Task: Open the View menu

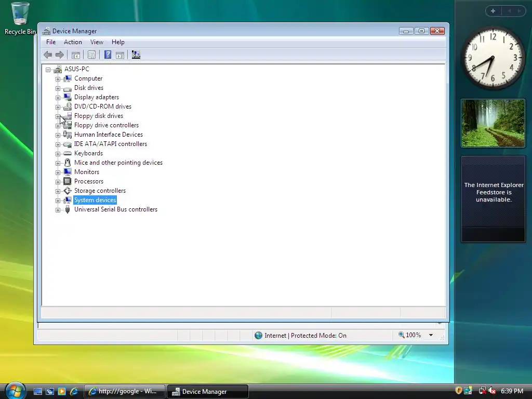Action: pyautogui.click(x=97, y=42)
